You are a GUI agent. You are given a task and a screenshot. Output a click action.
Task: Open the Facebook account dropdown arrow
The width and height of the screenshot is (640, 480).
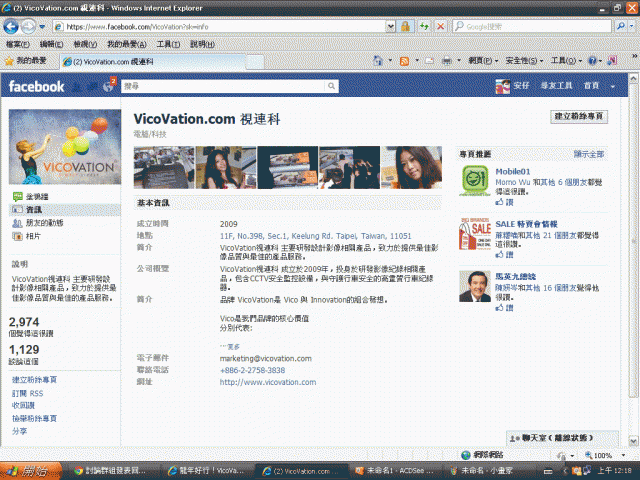612,87
